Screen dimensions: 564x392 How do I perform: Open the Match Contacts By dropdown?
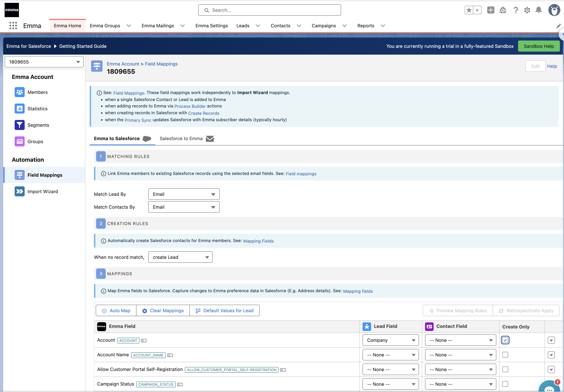[184, 207]
